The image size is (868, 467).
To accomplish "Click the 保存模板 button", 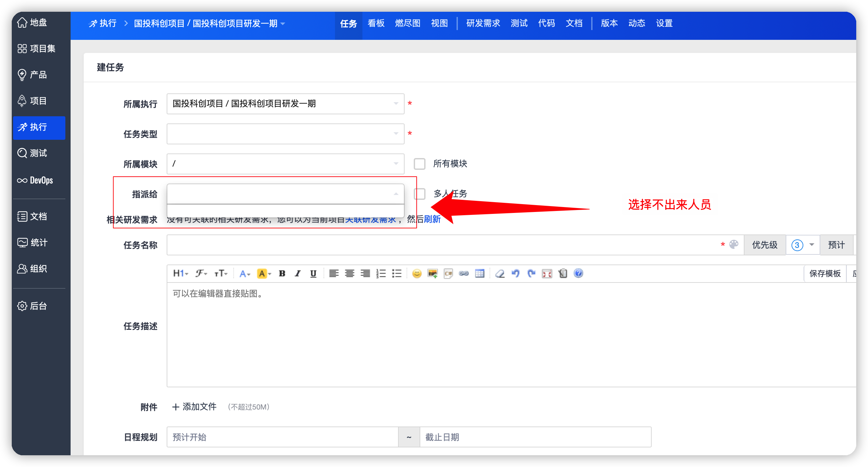I will click(x=825, y=273).
